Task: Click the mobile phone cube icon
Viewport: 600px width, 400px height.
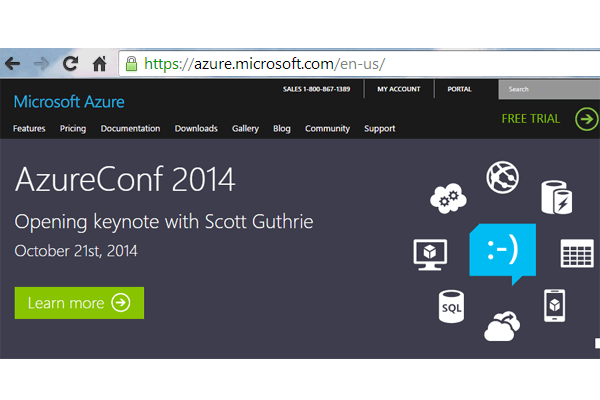Action: pyautogui.click(x=556, y=304)
